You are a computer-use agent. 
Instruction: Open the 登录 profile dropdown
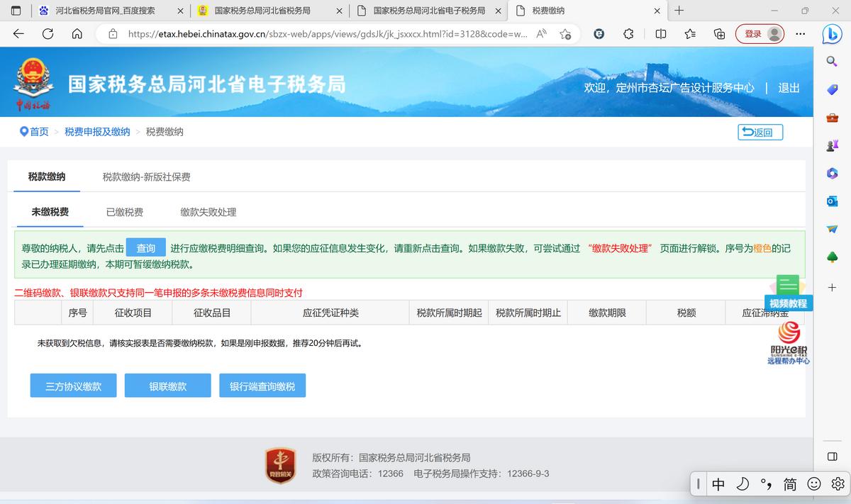coord(760,33)
